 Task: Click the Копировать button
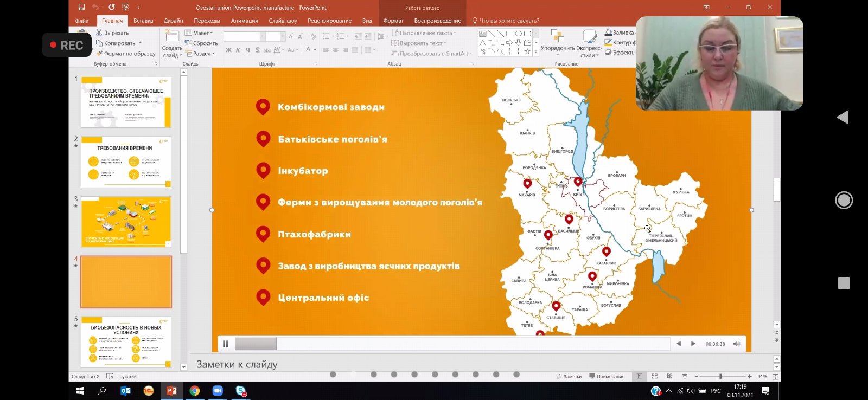pyautogui.click(x=116, y=43)
